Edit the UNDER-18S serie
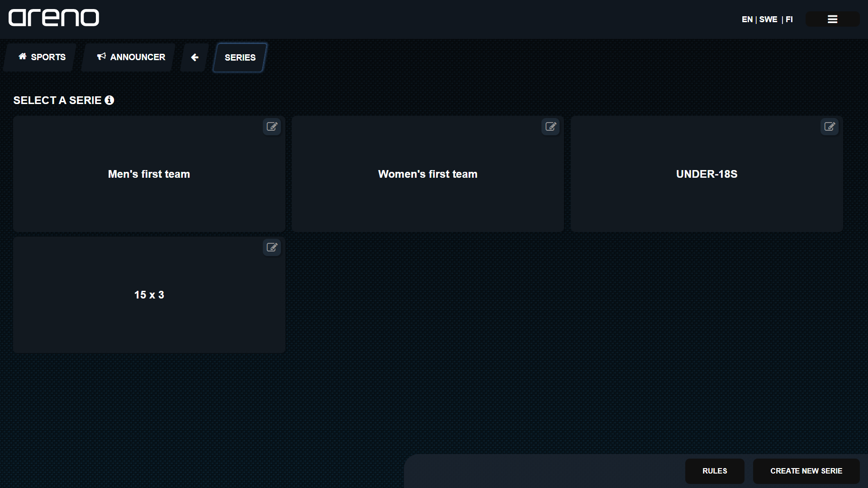 point(829,127)
